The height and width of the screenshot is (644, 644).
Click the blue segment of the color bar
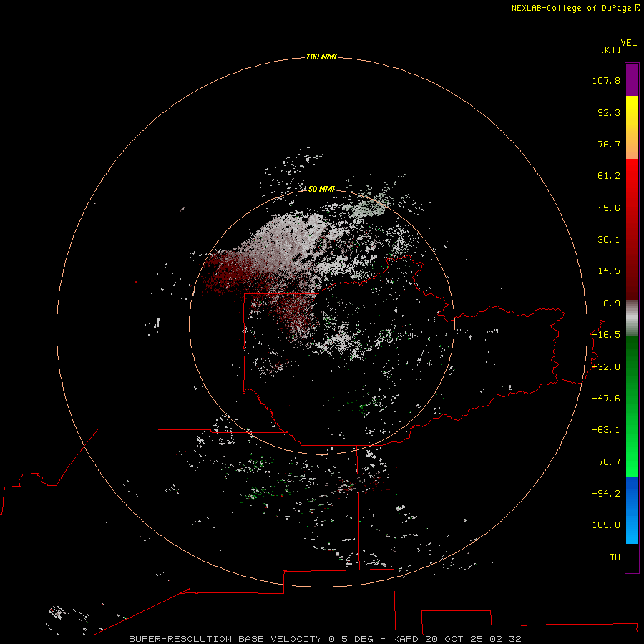[632, 510]
